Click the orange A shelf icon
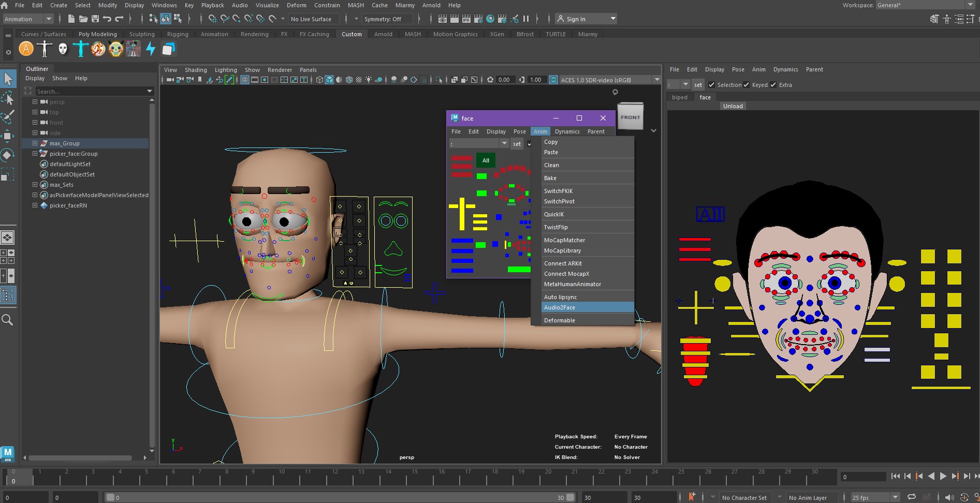This screenshot has width=980, height=503. click(26, 49)
